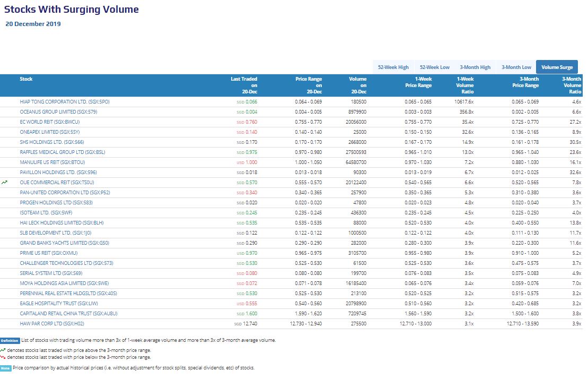This screenshot has height=379, width=588.
Task: Open RAFFLES MEDICAL GROUP LTD link
Action: 62,152
